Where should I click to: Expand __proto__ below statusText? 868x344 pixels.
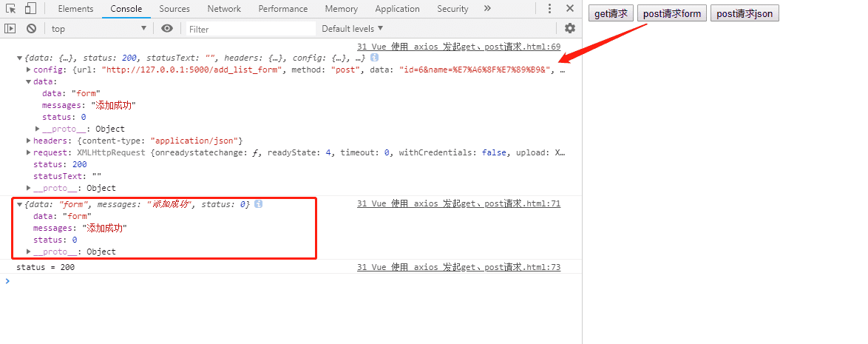point(29,189)
